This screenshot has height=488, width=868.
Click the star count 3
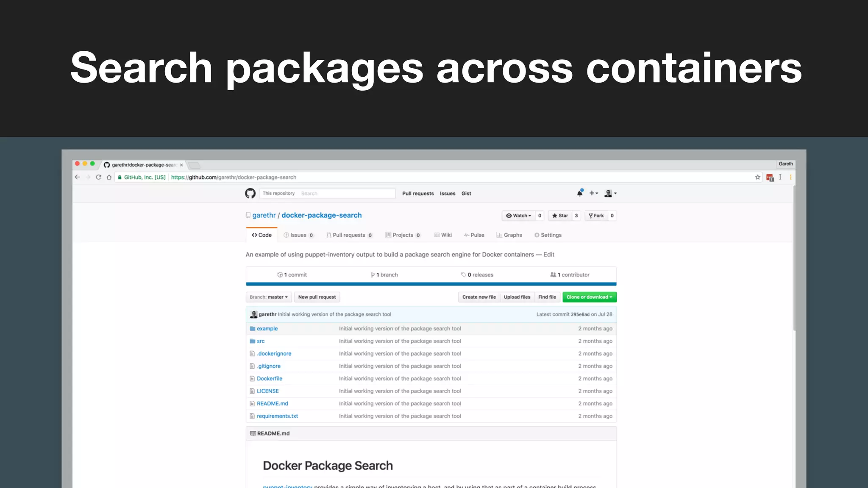tap(576, 216)
